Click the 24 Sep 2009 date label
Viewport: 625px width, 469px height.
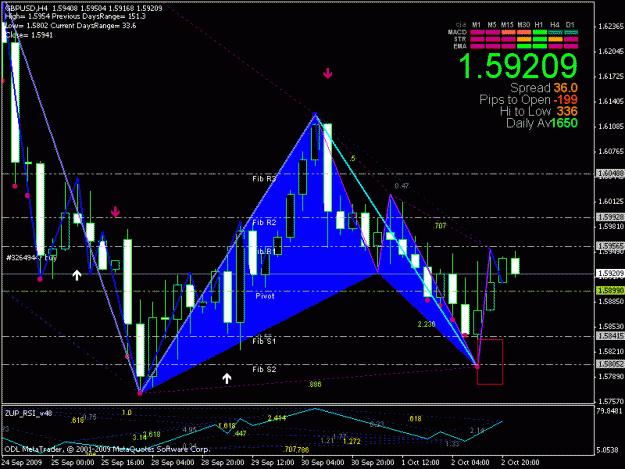click(x=22, y=463)
